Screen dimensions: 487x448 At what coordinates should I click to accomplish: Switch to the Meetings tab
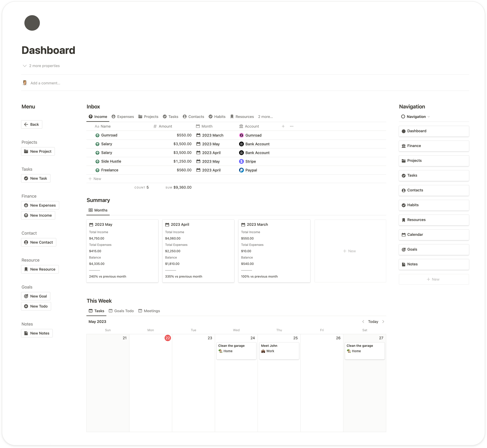149,311
